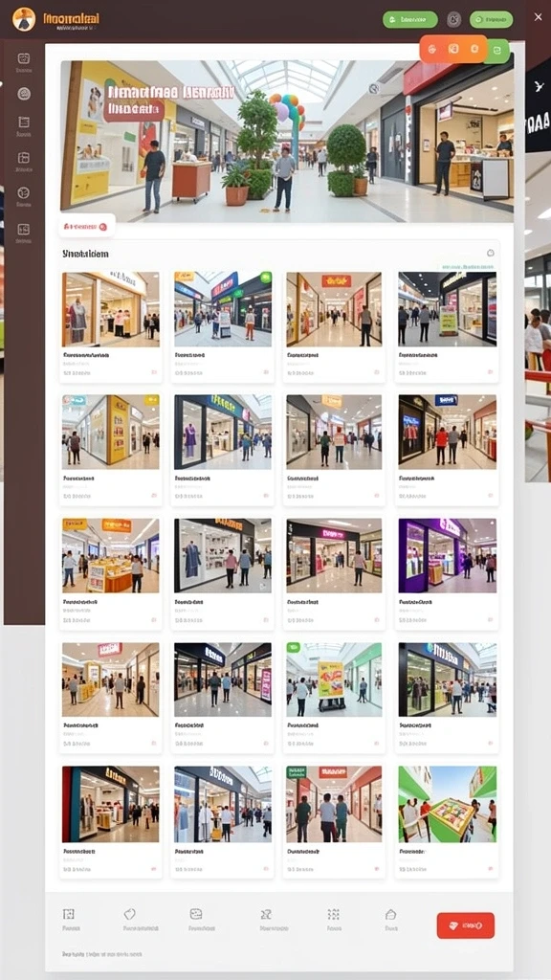This screenshot has height=980, width=551.
Task: Click the red button in bottom bar
Action: (466, 925)
